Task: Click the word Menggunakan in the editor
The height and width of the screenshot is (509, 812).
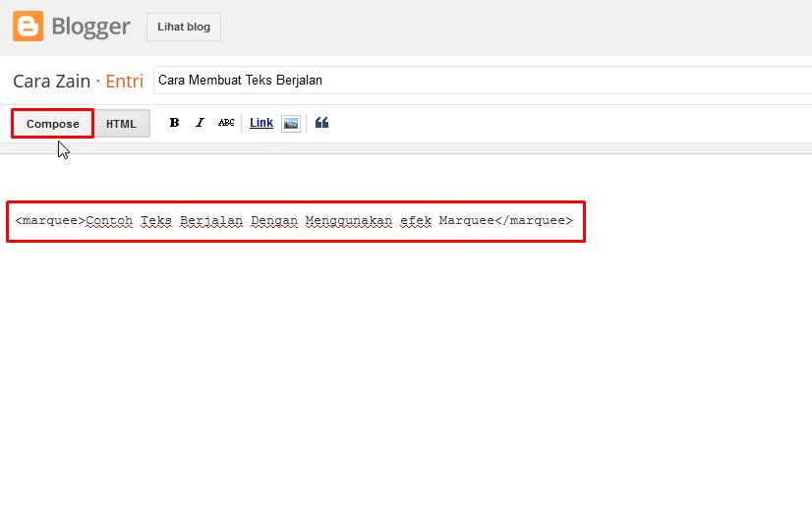Action: (x=349, y=220)
